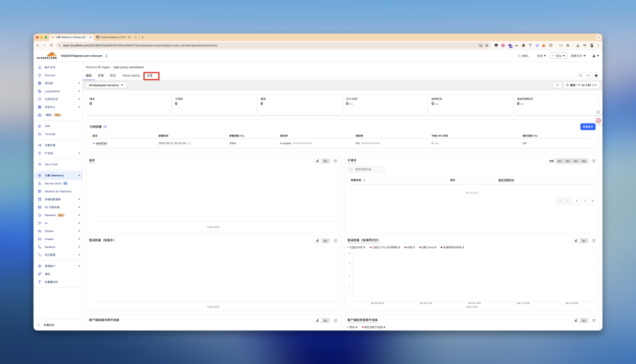The image size is (636, 364).
Task: Click the user profile icon
Action: click(594, 55)
